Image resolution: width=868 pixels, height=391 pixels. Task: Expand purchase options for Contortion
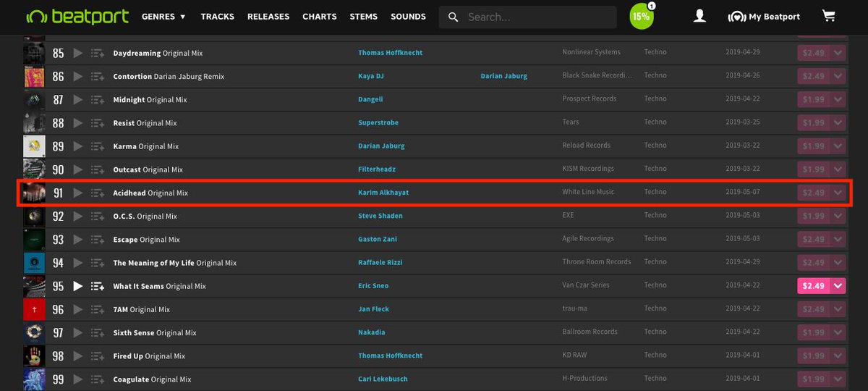pos(838,76)
